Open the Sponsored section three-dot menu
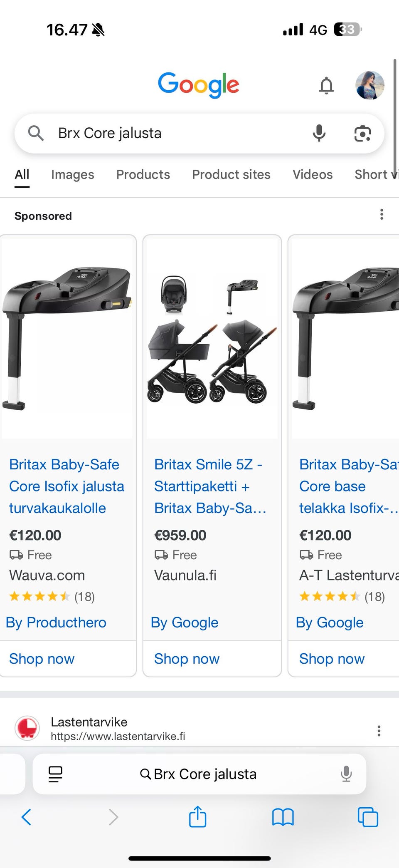This screenshot has height=868, width=399. click(x=382, y=215)
